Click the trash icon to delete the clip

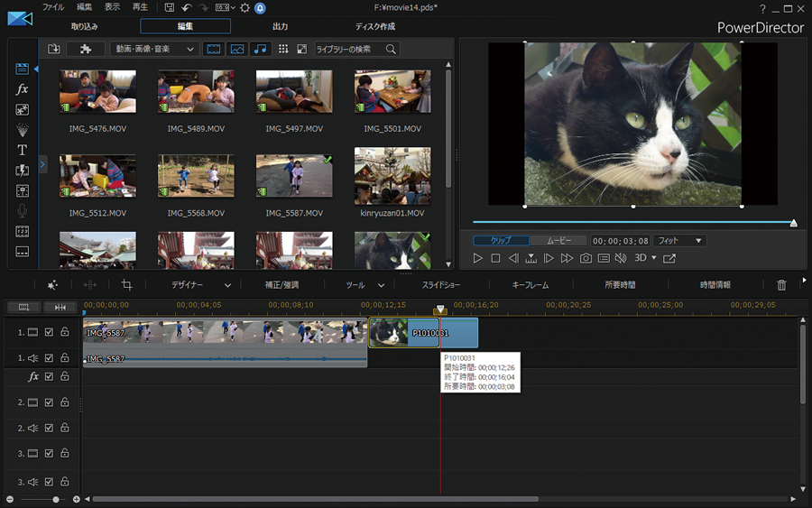(x=781, y=285)
